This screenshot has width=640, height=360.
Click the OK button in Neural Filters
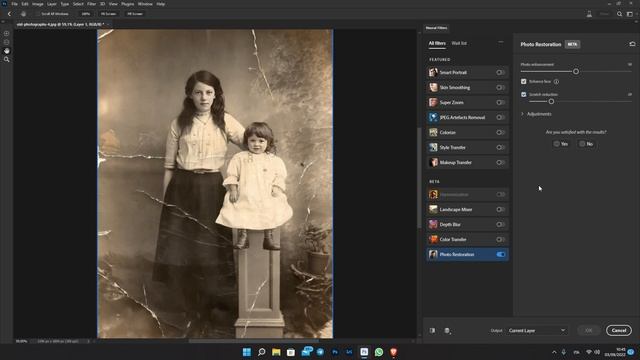click(589, 331)
